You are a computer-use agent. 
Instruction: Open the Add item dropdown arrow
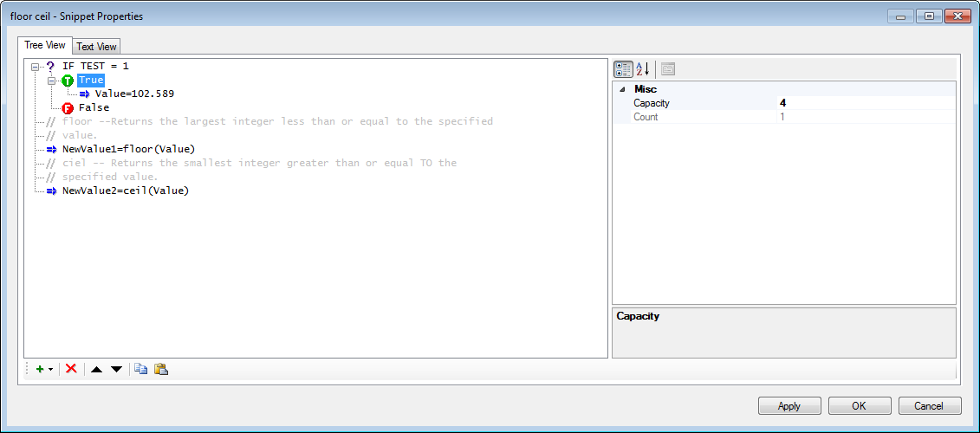[x=50, y=370]
